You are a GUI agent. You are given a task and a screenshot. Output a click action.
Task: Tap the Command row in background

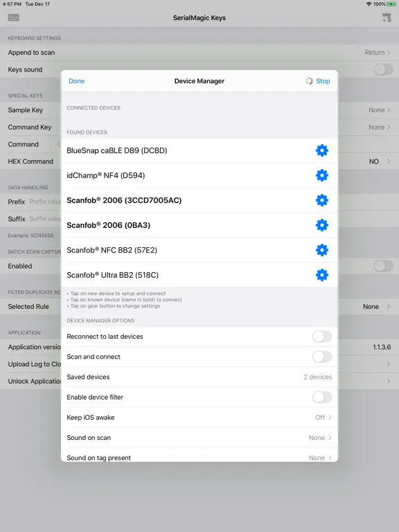(30, 144)
